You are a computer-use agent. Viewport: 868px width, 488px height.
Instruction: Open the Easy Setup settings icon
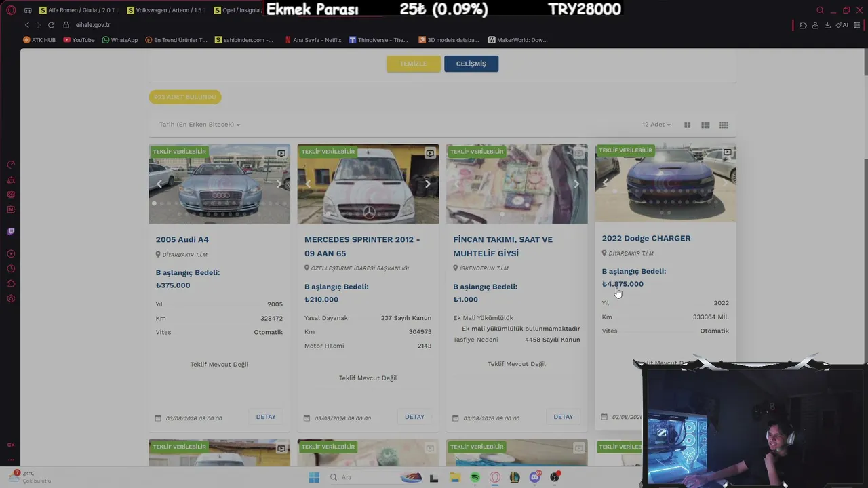(858, 25)
